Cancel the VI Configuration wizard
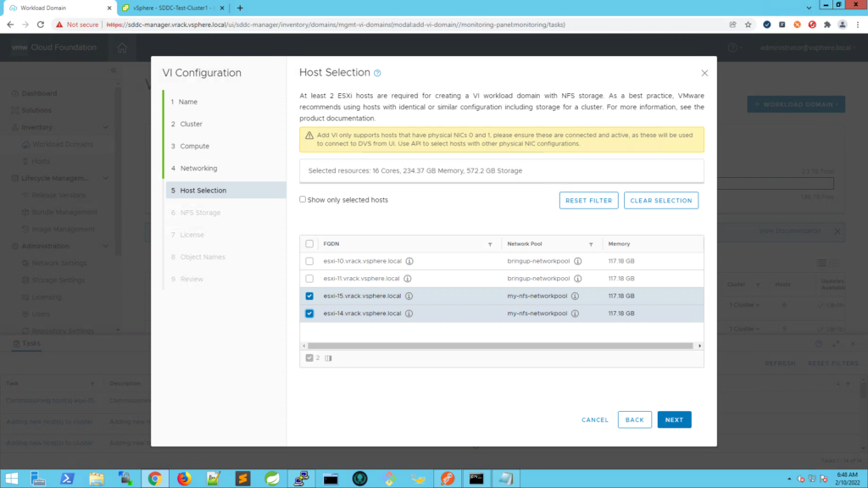 [594, 420]
